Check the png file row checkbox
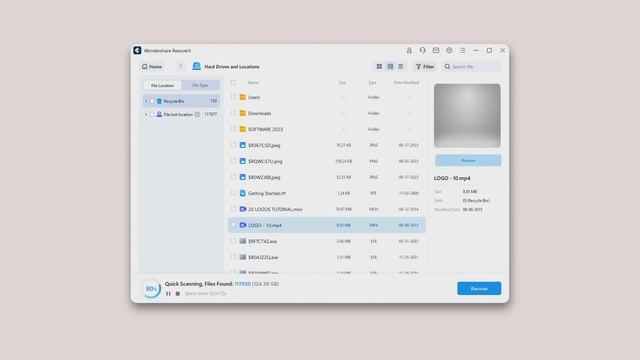Image resolution: width=640 pixels, height=360 pixels. coord(233,161)
